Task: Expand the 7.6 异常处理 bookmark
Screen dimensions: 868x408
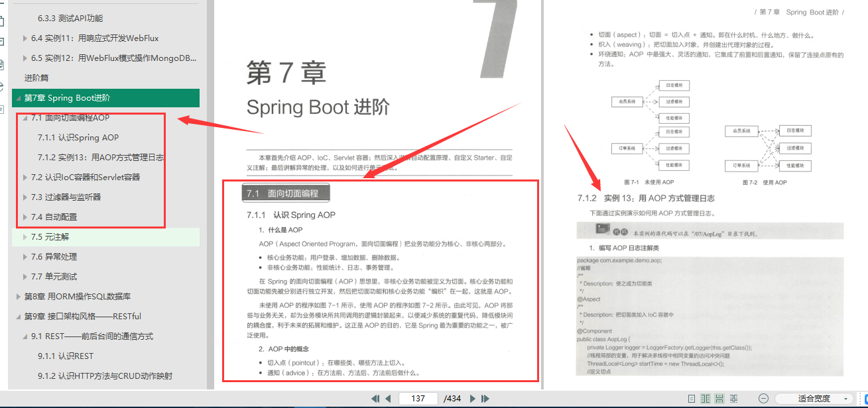Action: click(25, 257)
